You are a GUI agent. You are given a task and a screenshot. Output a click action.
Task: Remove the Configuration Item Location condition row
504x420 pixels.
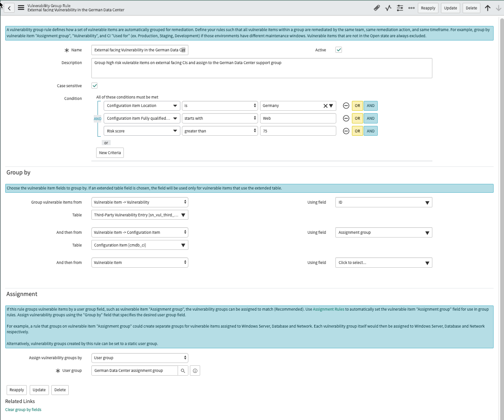pos(346,106)
